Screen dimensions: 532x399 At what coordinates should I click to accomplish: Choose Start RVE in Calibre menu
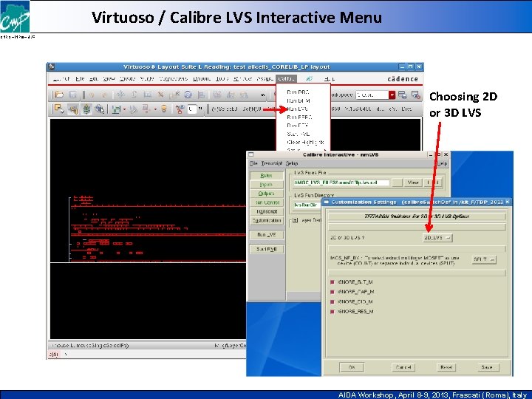click(299, 134)
